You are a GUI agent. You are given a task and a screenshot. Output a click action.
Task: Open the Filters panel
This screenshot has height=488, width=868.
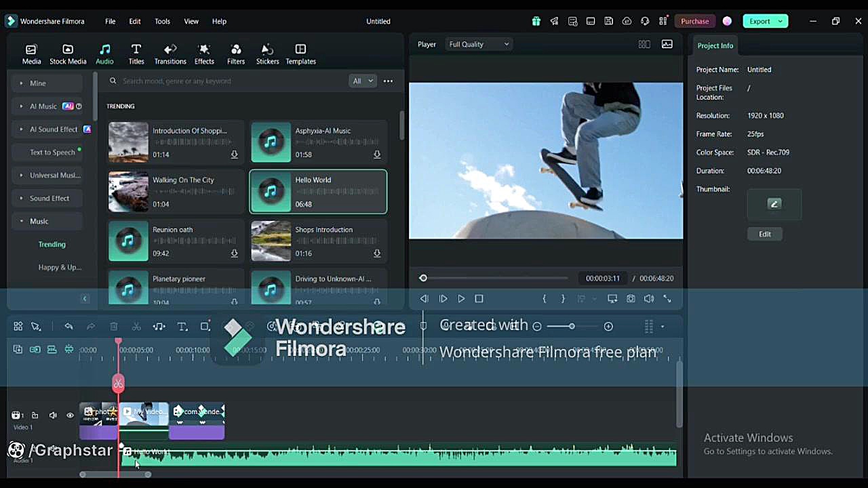(236, 54)
